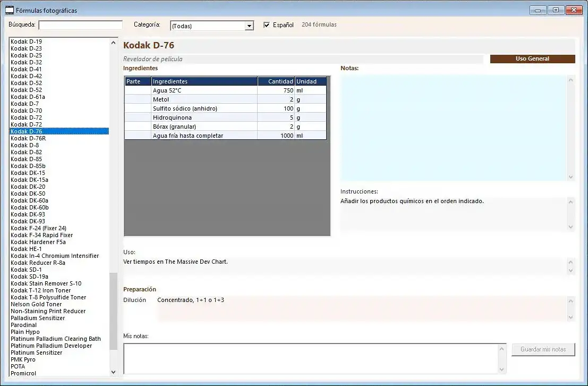
Task: Click Instrucciones scroll up arrow
Action: [x=571, y=202]
